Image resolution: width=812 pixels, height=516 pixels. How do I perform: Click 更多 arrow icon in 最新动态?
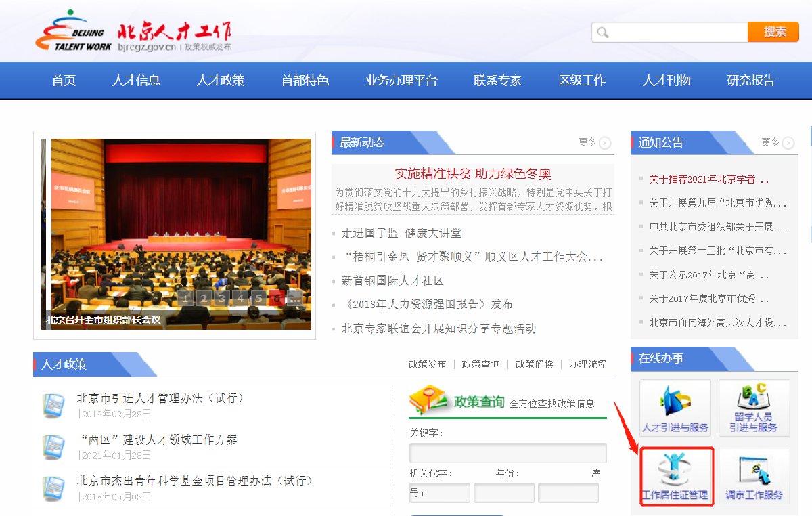pos(605,143)
